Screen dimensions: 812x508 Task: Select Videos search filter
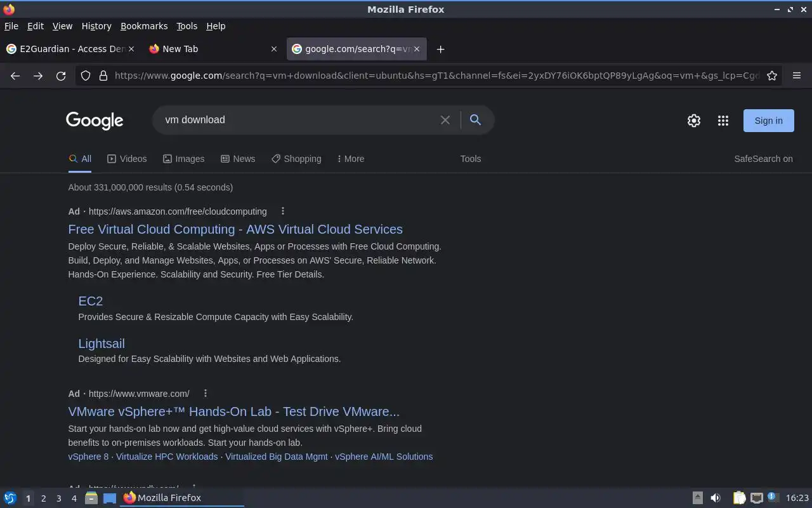(x=127, y=159)
